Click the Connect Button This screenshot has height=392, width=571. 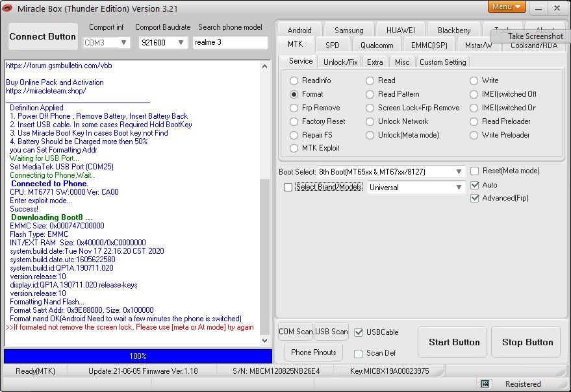coord(43,36)
